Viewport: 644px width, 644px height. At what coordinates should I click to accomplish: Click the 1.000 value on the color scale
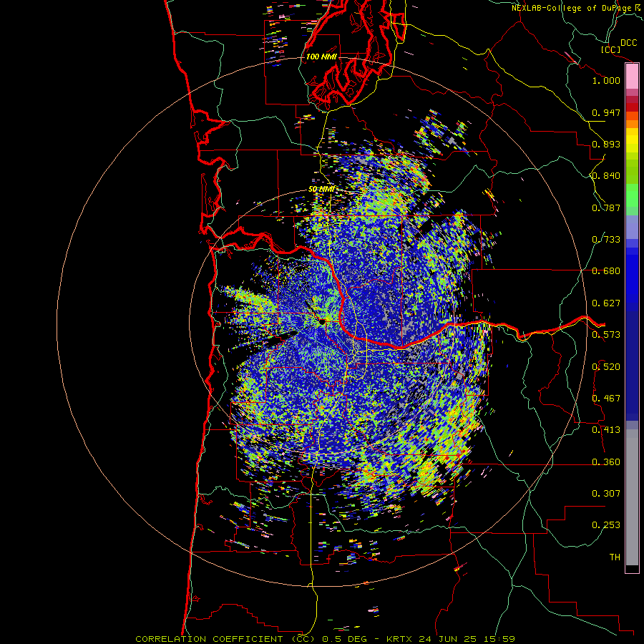606,80
